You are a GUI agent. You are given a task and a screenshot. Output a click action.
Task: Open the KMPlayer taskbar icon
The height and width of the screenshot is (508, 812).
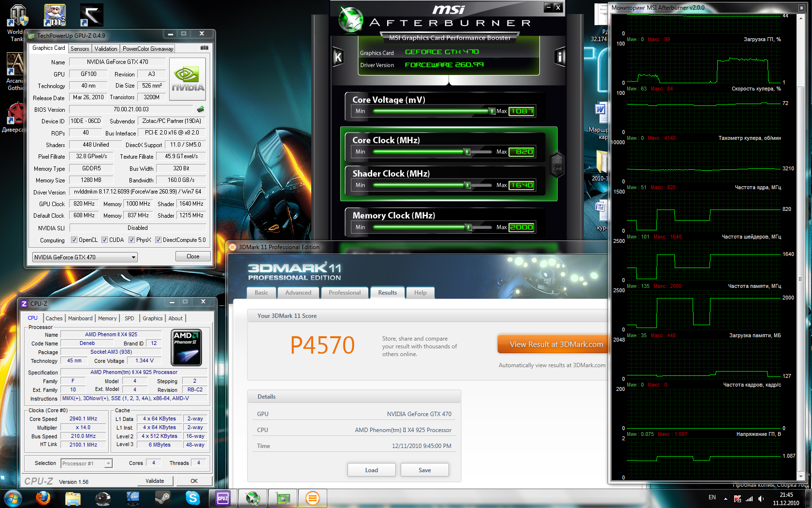133,498
